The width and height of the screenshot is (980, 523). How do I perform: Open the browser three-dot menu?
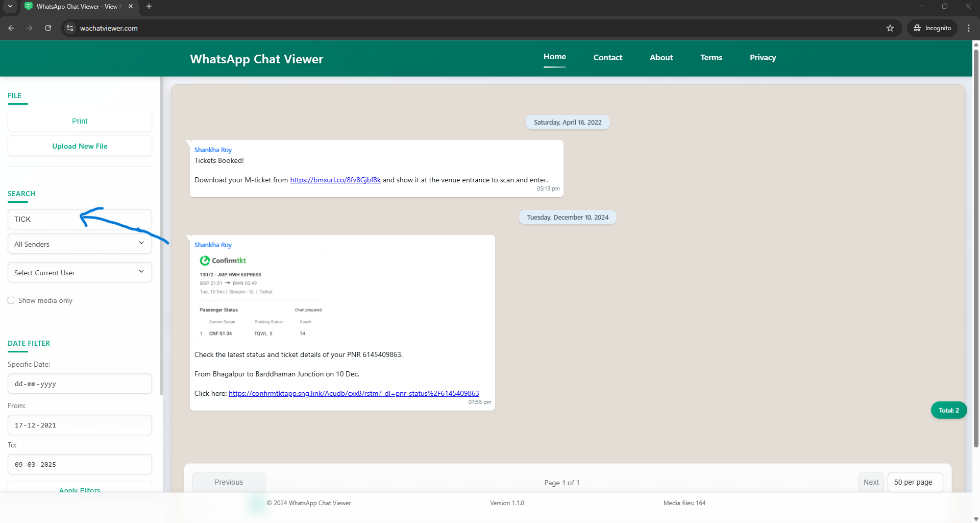tap(969, 28)
